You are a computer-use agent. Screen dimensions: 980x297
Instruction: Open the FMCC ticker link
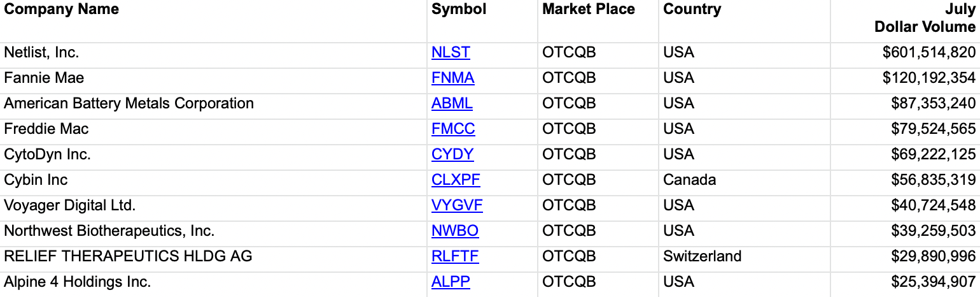point(453,129)
